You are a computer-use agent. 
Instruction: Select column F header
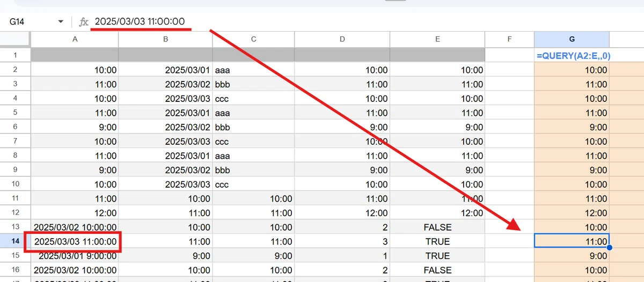509,39
